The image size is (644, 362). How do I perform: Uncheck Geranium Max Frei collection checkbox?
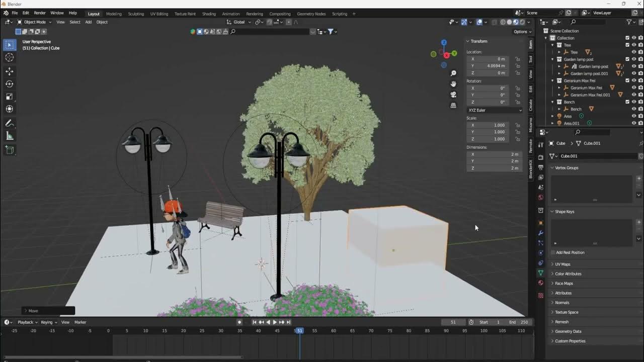[x=627, y=80]
